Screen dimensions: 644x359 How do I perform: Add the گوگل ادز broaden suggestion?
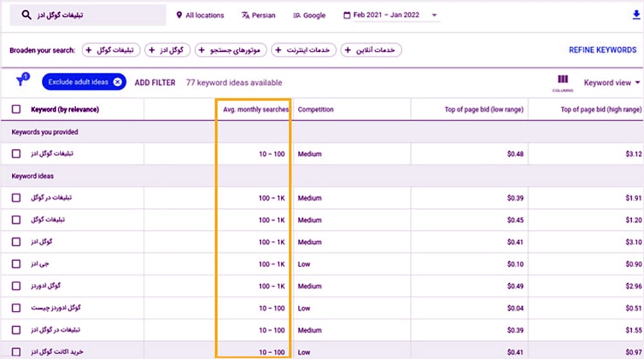[167, 50]
